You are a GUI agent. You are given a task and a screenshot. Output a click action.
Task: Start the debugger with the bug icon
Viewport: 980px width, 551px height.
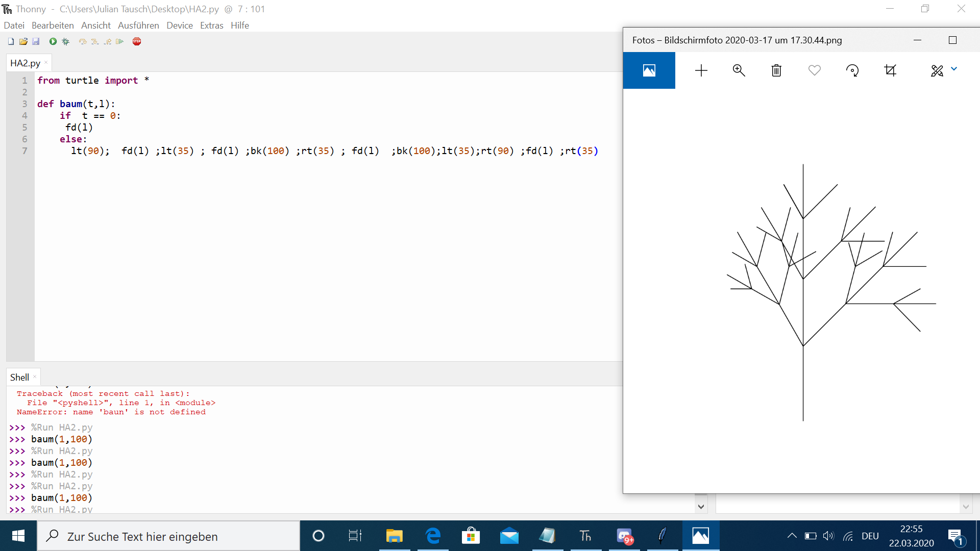click(x=65, y=41)
